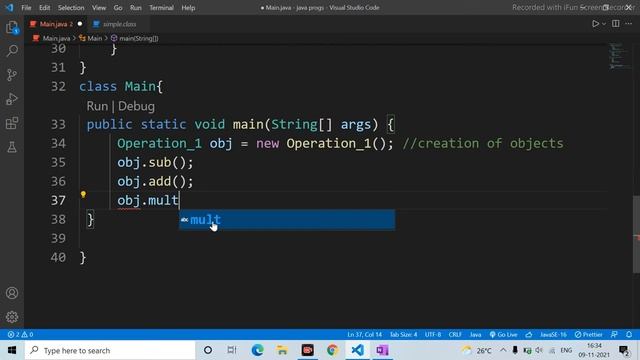Split the editor to the right

click(616, 24)
